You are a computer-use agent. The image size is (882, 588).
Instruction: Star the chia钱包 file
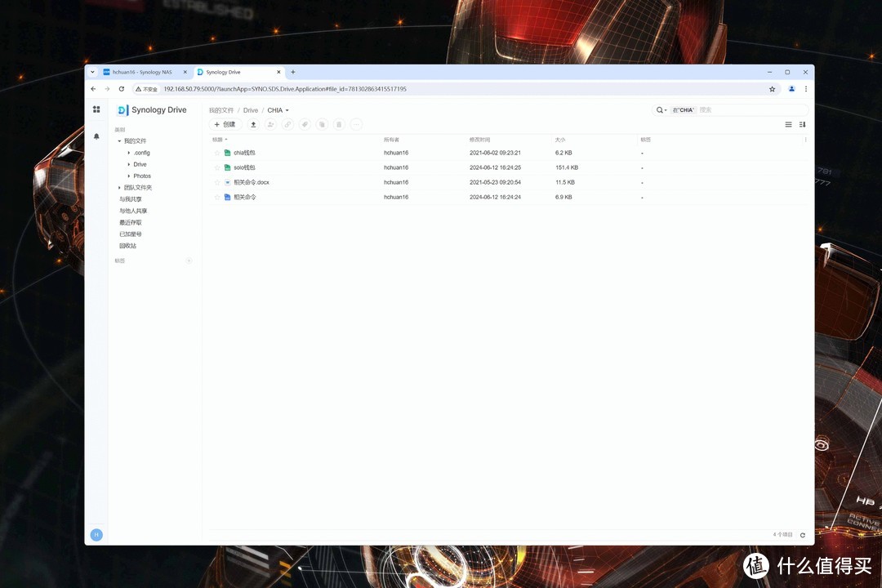[217, 153]
